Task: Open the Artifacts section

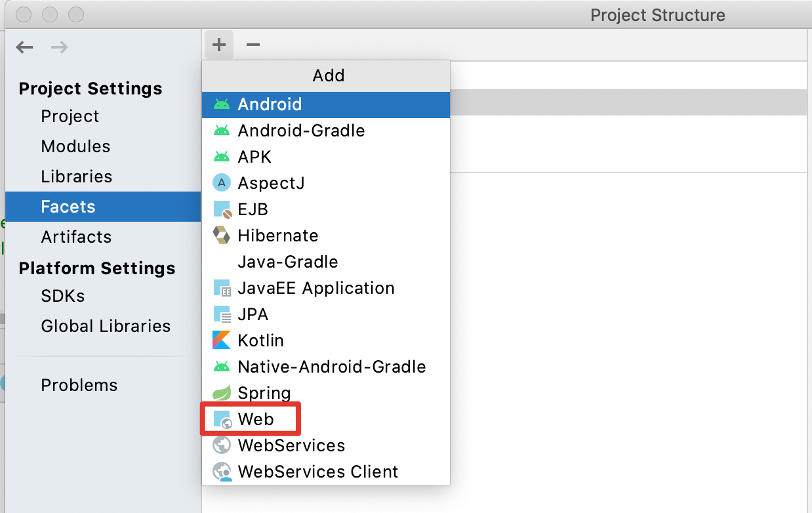Action: 76,237
